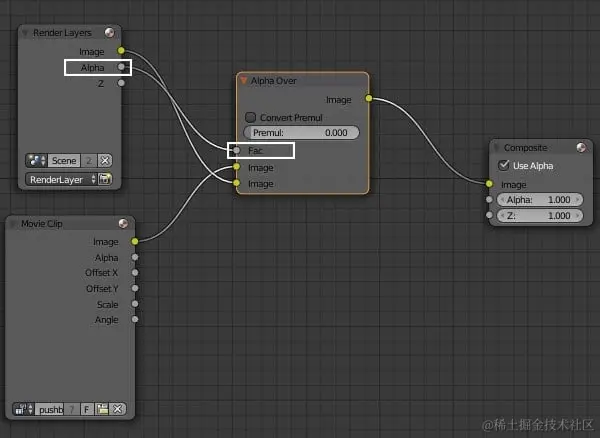Adjust Composite Alpha 1.000 value field
This screenshot has height=438, width=600.
click(540, 199)
